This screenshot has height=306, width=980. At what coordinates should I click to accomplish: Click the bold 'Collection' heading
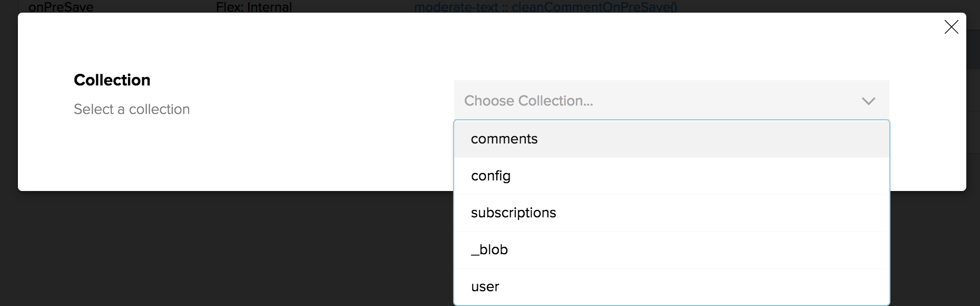click(112, 80)
